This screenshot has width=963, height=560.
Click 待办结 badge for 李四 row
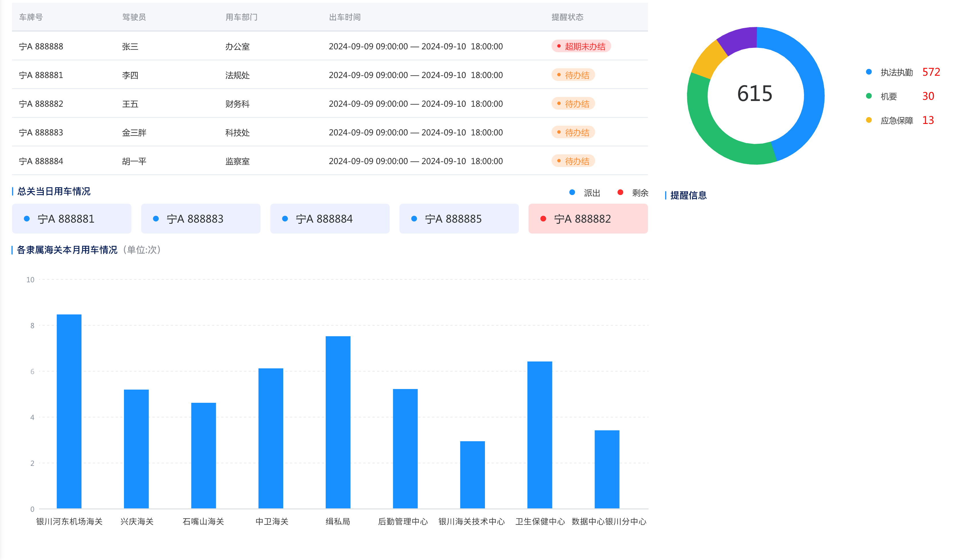click(x=573, y=75)
